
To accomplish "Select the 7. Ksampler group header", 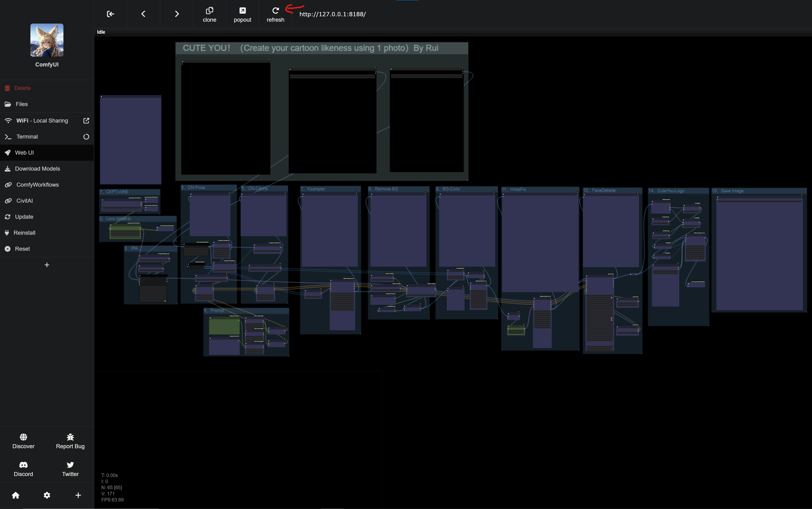I will point(330,189).
